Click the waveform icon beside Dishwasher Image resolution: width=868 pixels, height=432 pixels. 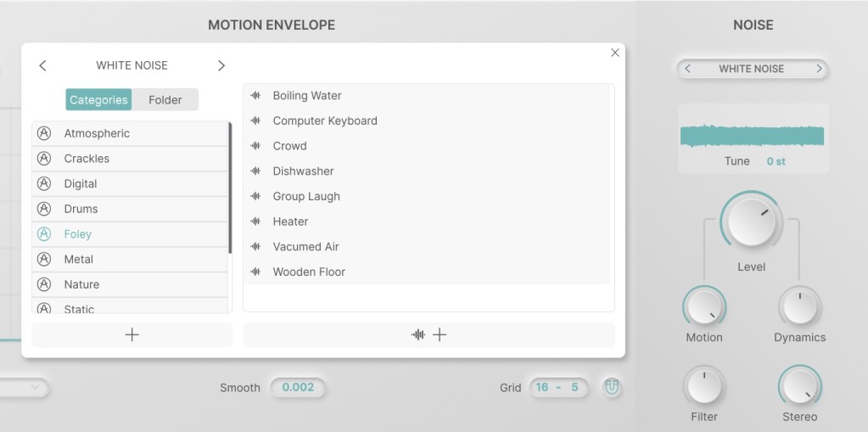point(255,171)
